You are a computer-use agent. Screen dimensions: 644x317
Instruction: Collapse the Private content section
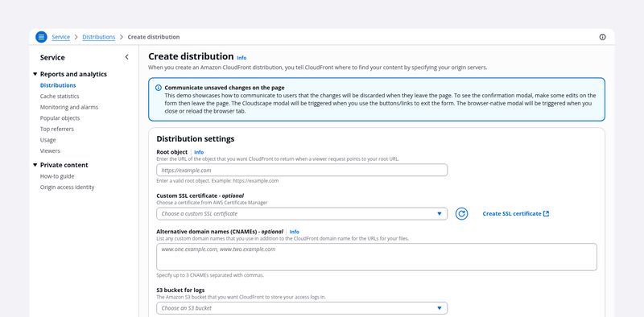35,165
